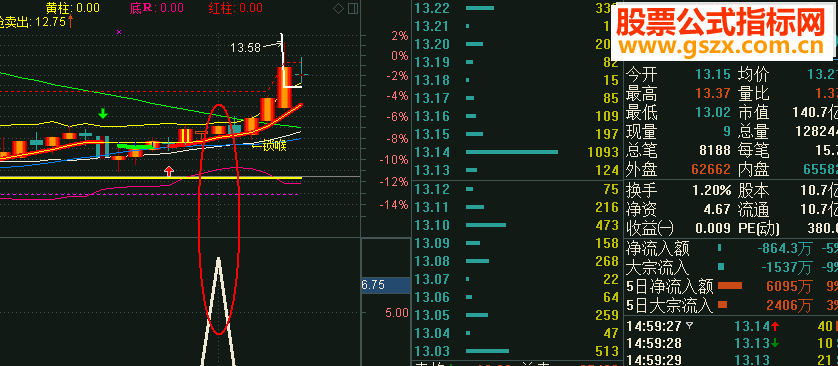
Task: Click the latest tall red candlestick
Action: tap(285, 87)
